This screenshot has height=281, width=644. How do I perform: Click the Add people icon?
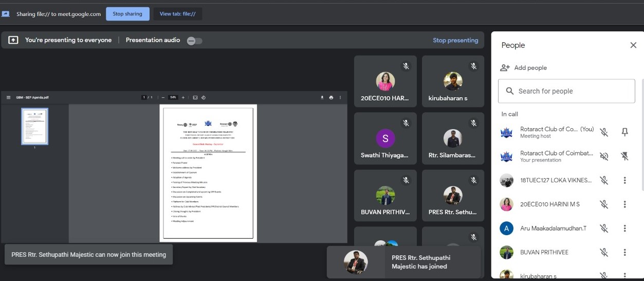coord(505,68)
